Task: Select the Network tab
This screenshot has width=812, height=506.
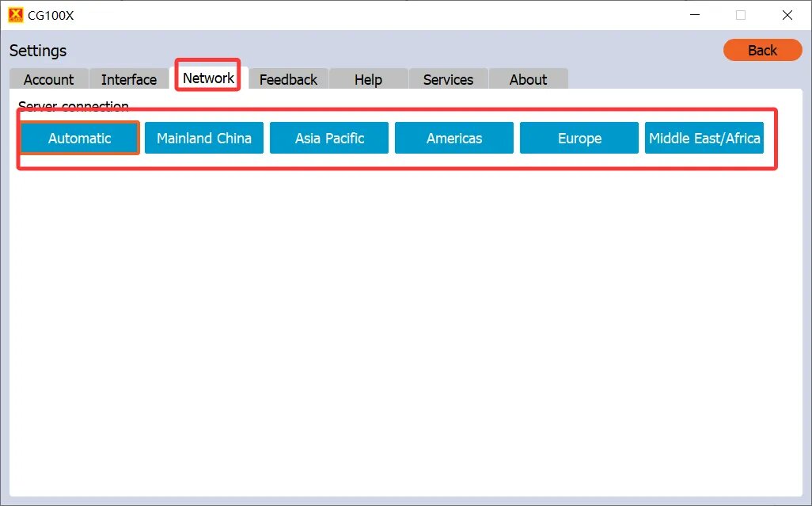Action: 208,78
